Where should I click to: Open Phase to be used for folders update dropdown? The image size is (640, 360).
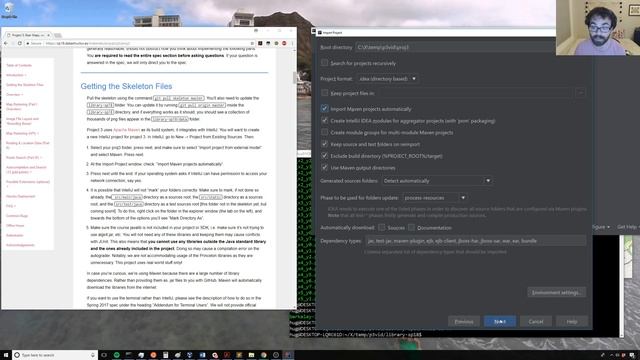435,198
